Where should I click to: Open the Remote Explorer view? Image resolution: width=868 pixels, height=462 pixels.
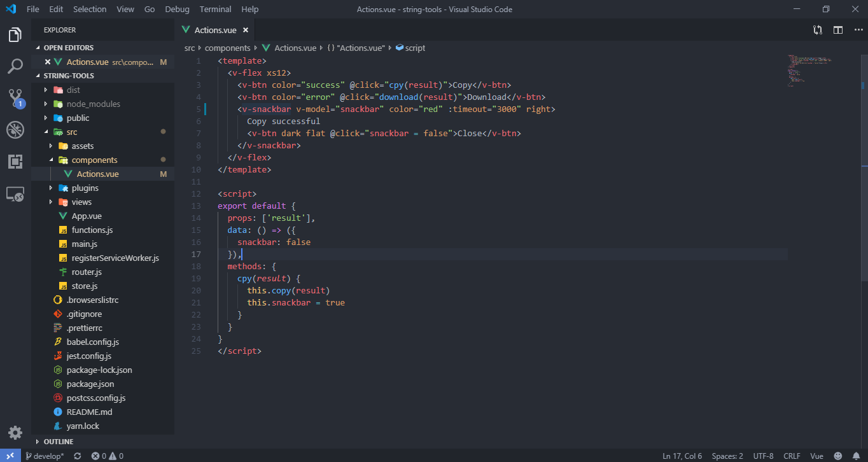click(x=15, y=194)
